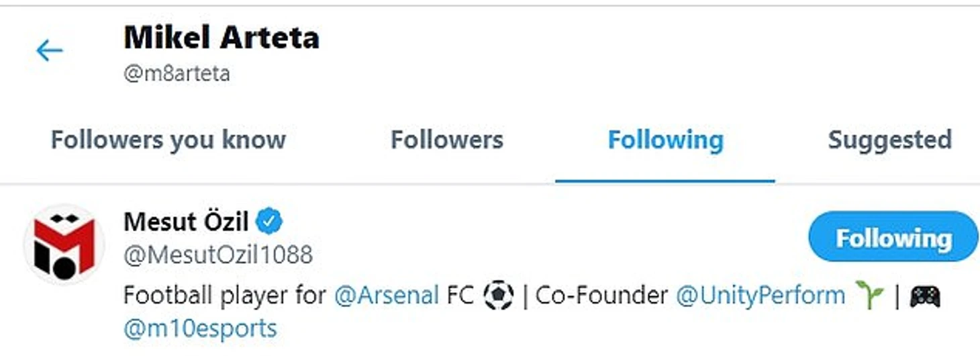Unfollow Mesut Özil via the Following button
Image resolution: width=980 pixels, height=356 pixels.
pos(893,237)
